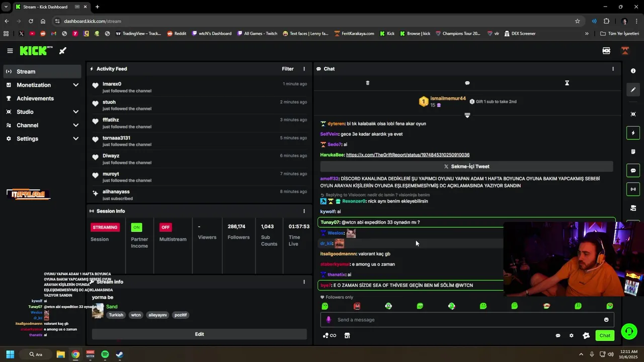Click the camera icon in right sidebar
The height and width of the screenshot is (362, 644).
[x=633, y=208]
